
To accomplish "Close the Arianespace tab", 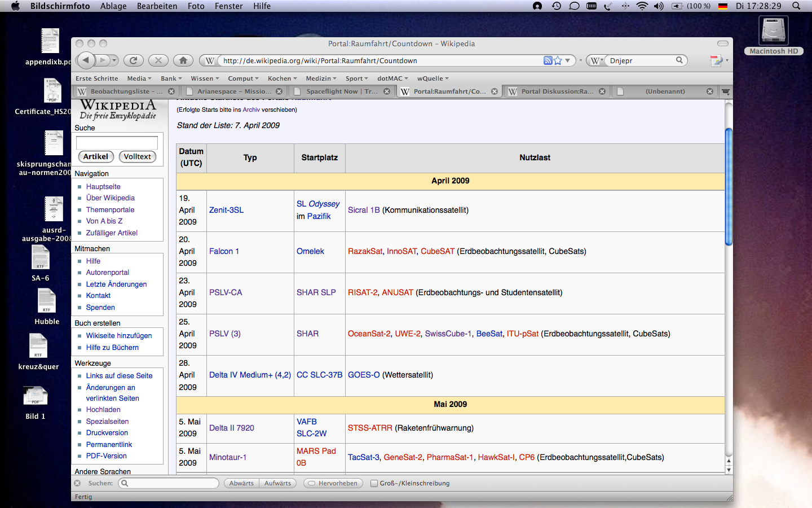I will pos(279,91).
